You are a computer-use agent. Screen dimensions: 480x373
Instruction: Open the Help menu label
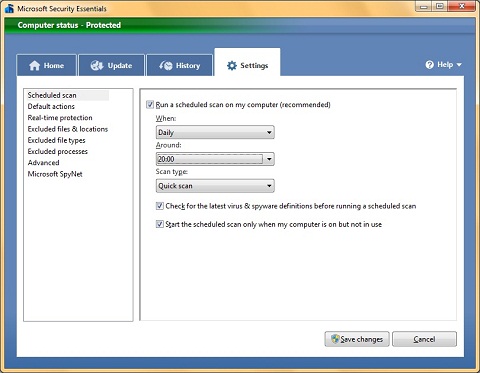point(445,65)
